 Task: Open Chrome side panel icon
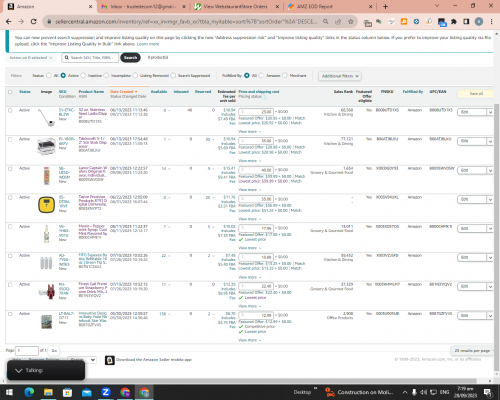[466, 22]
